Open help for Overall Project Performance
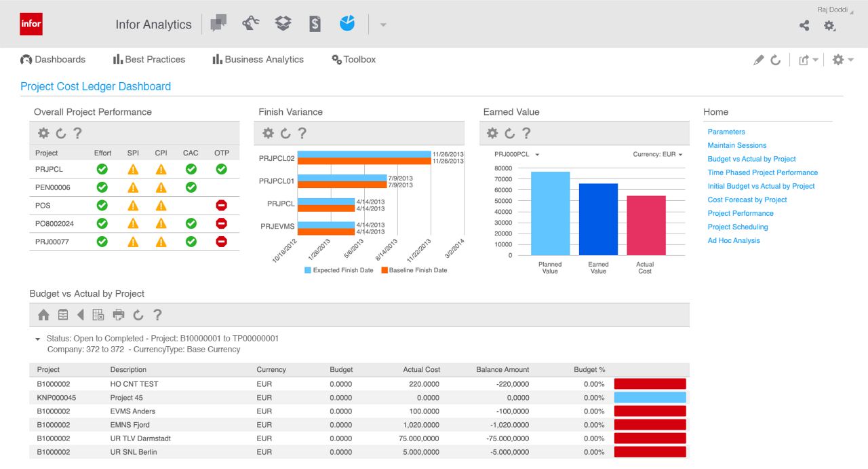The width and height of the screenshot is (868, 469). pyautogui.click(x=77, y=133)
